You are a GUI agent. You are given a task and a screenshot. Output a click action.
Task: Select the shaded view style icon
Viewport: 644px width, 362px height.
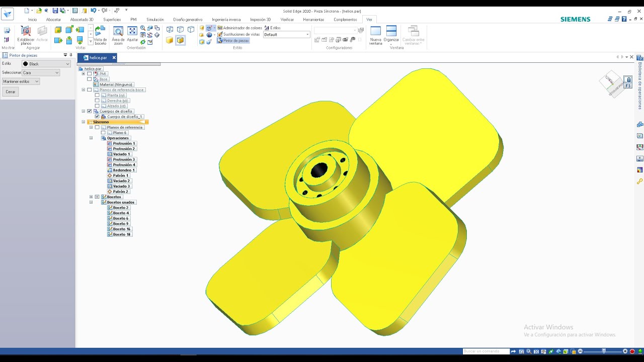pyautogui.click(x=170, y=40)
